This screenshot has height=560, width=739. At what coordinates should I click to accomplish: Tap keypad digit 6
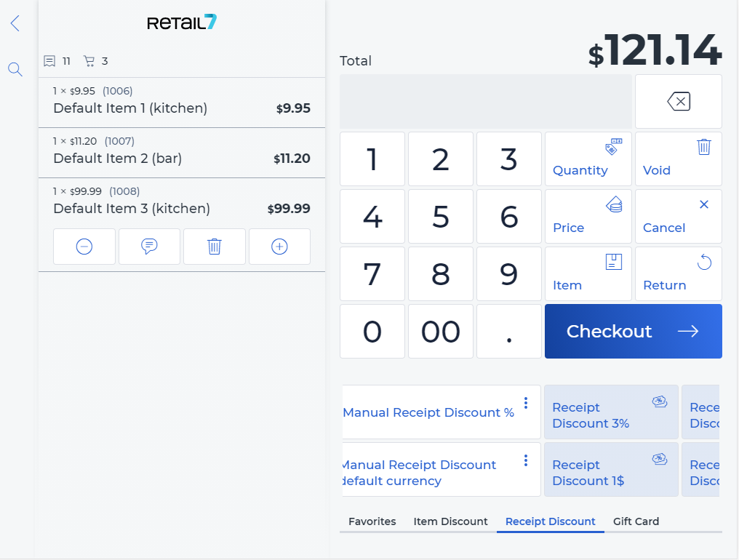coord(509,217)
